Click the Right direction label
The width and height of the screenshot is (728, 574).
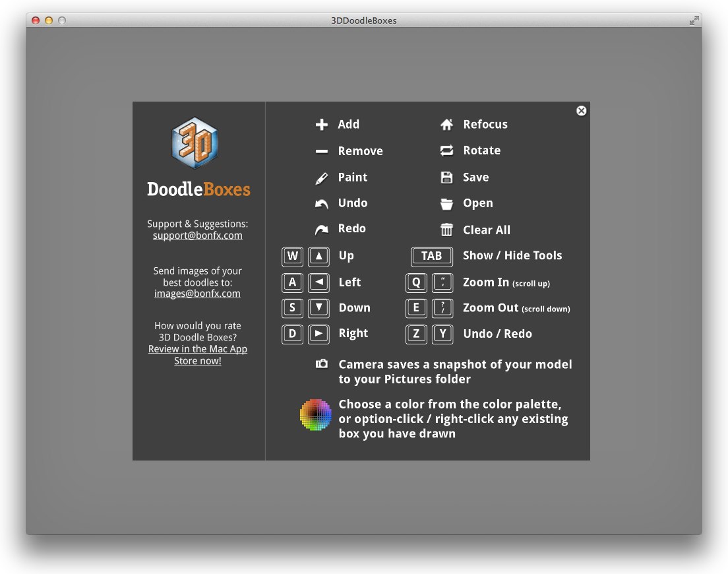click(353, 333)
